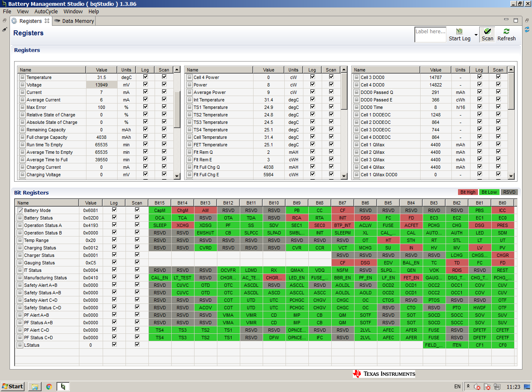The height and width of the screenshot is (392, 532).
Task: Open the AutoCycle menu
Action: pos(46,12)
